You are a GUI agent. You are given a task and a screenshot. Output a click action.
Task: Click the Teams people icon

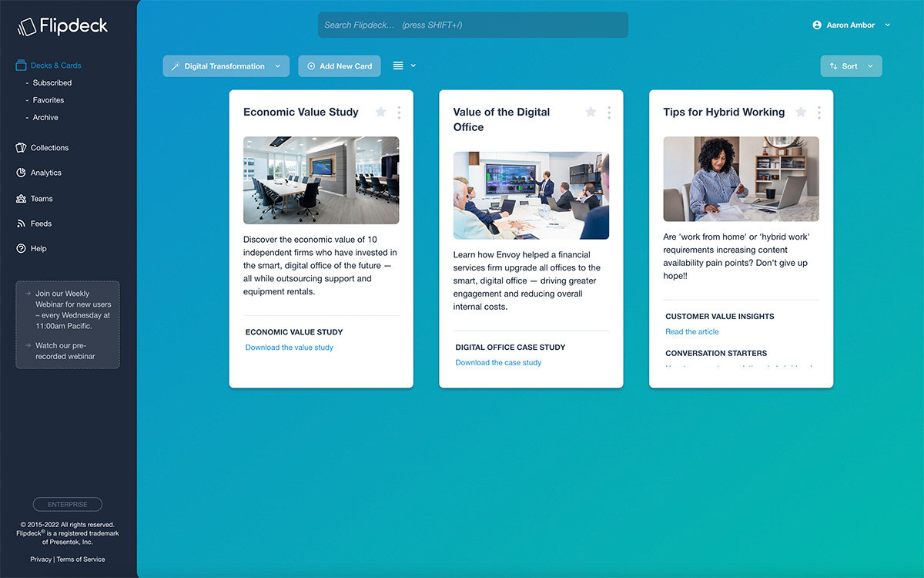coord(22,198)
